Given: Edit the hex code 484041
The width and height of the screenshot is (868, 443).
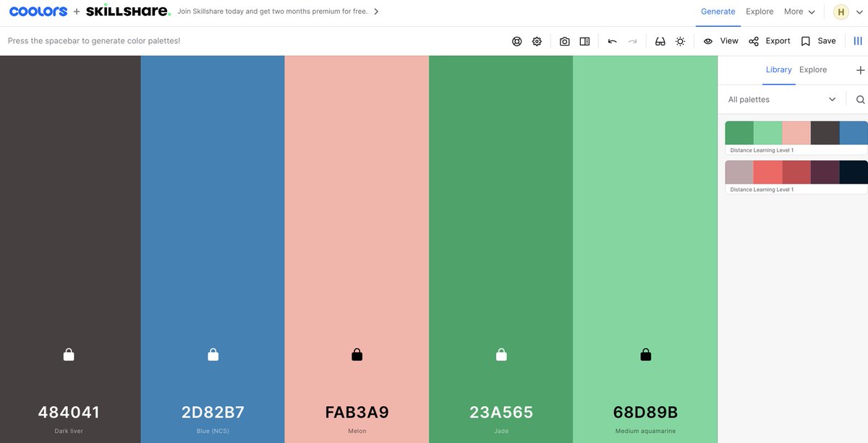Looking at the screenshot, I should [69, 413].
